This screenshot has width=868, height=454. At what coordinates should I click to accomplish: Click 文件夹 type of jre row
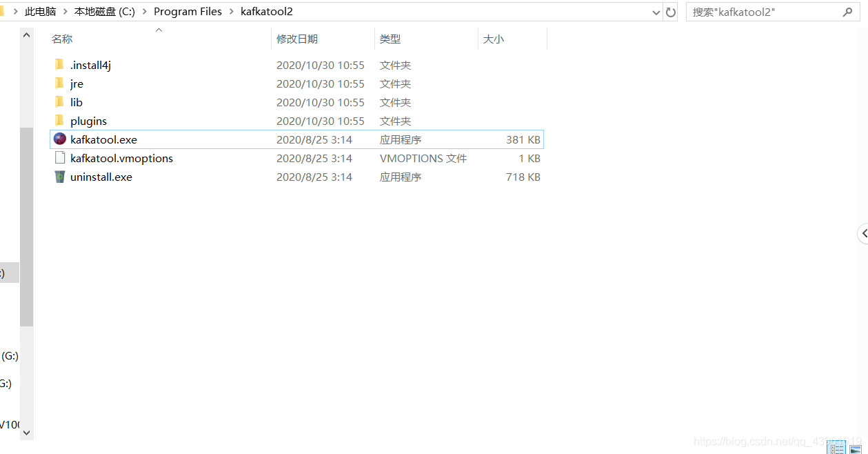(x=395, y=83)
